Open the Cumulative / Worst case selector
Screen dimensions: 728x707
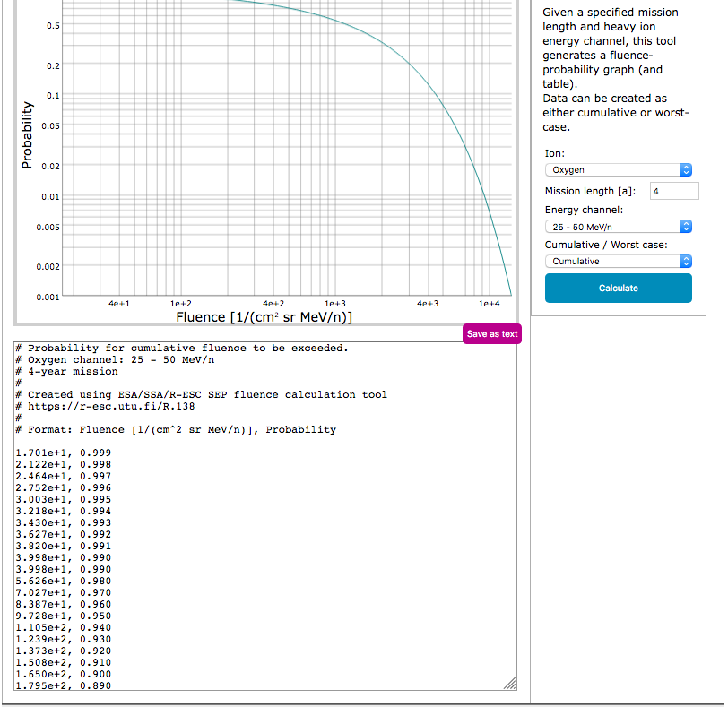point(618,262)
